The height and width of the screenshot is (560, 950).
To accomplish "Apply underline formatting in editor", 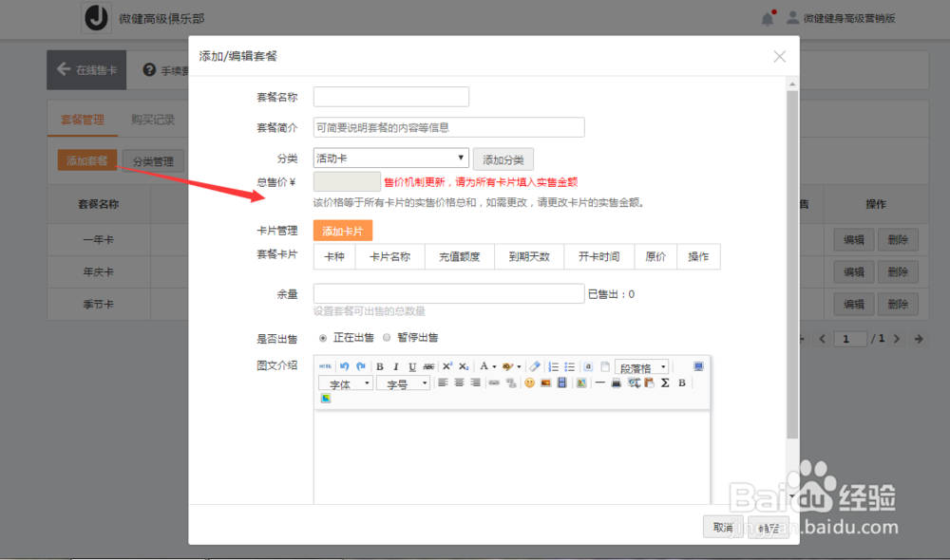I will coord(412,366).
